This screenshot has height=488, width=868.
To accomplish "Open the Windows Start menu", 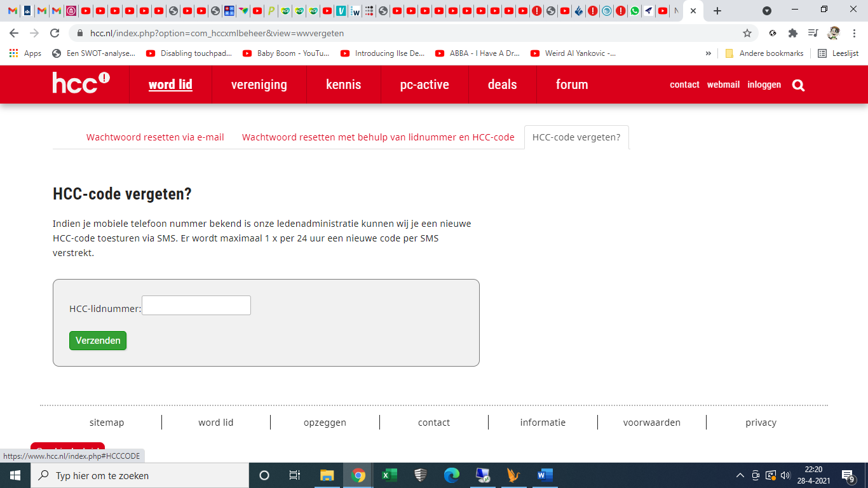I will [15, 475].
